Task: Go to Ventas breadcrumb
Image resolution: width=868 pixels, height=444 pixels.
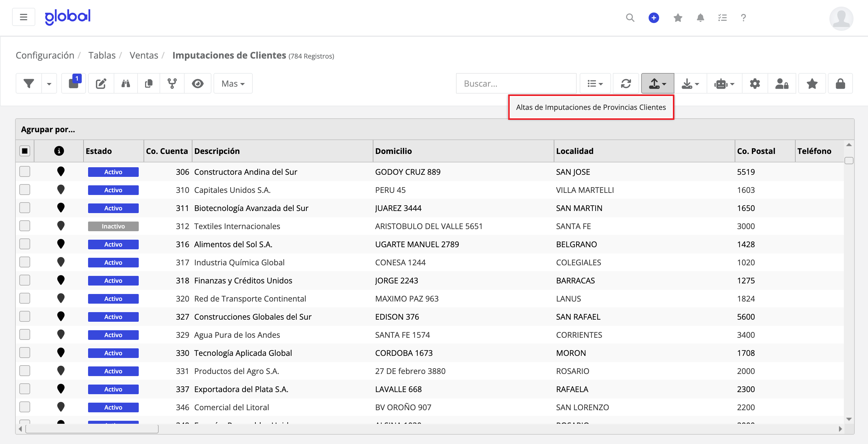Action: click(144, 55)
